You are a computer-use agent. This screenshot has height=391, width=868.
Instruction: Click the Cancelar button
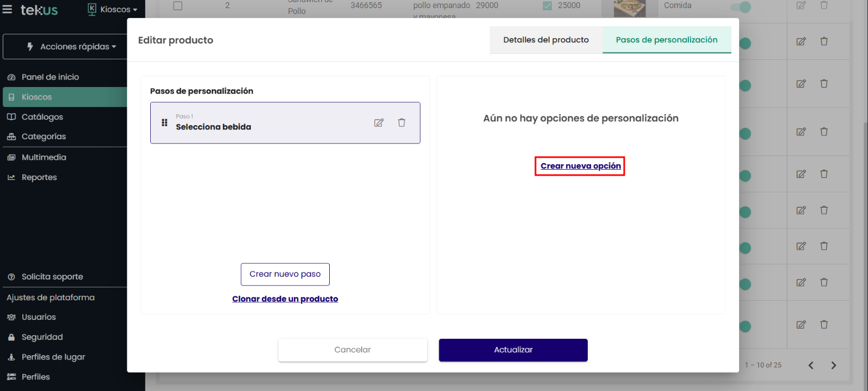coord(353,350)
